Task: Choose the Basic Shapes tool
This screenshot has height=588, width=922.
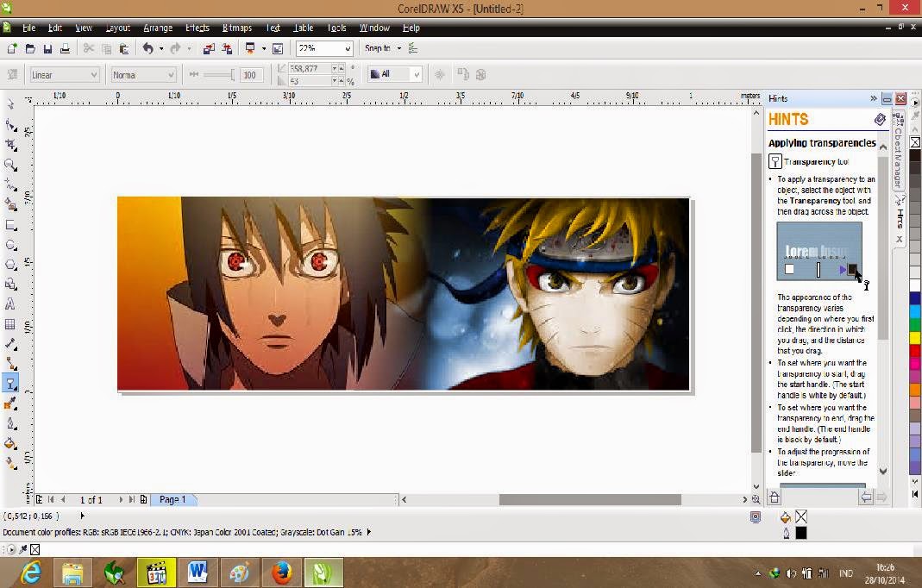Action: pos(10,285)
